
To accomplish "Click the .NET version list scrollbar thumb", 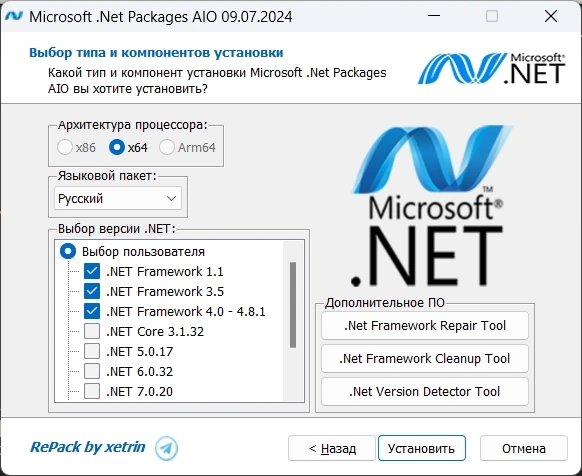I will coord(293,305).
